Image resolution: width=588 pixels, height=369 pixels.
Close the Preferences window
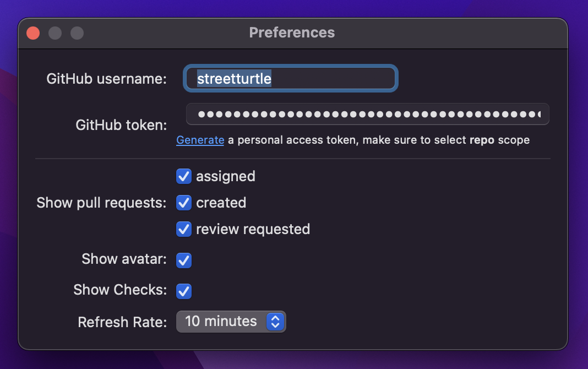pos(33,33)
